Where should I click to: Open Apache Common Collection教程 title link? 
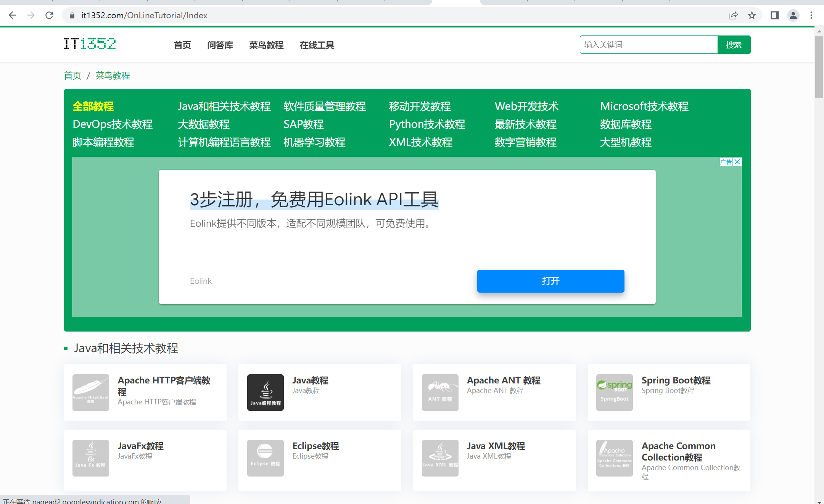pyautogui.click(x=679, y=452)
